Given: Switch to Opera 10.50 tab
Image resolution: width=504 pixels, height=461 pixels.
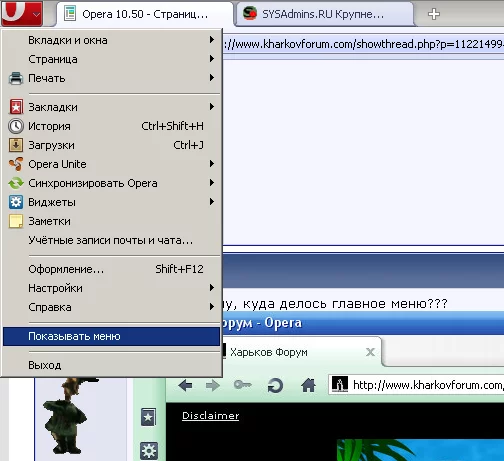Looking at the screenshot, I should [x=144, y=14].
